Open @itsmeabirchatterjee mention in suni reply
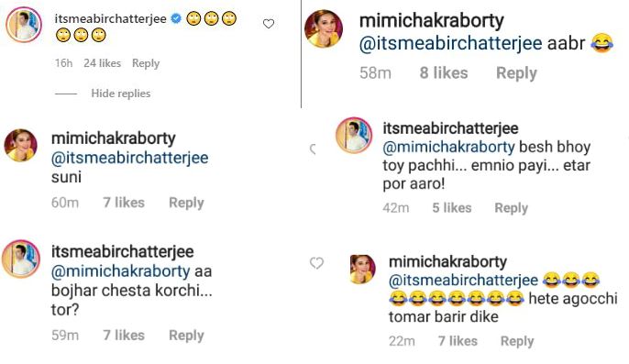Image resolution: width=629 pixels, height=364 pixels. pos(129,158)
